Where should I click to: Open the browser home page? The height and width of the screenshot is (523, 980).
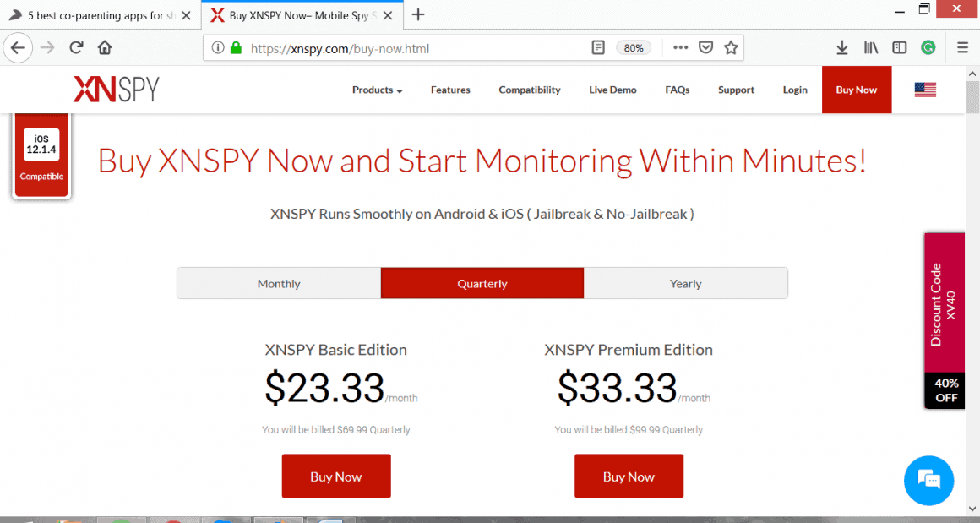click(105, 47)
